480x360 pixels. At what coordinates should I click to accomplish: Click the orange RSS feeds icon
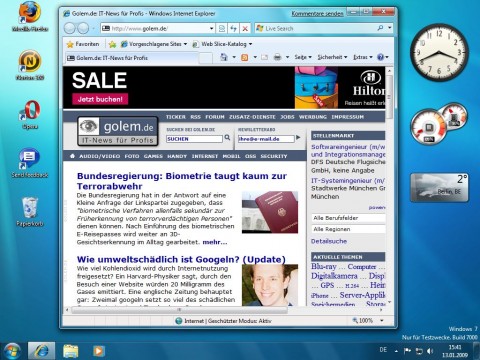pos(245,57)
